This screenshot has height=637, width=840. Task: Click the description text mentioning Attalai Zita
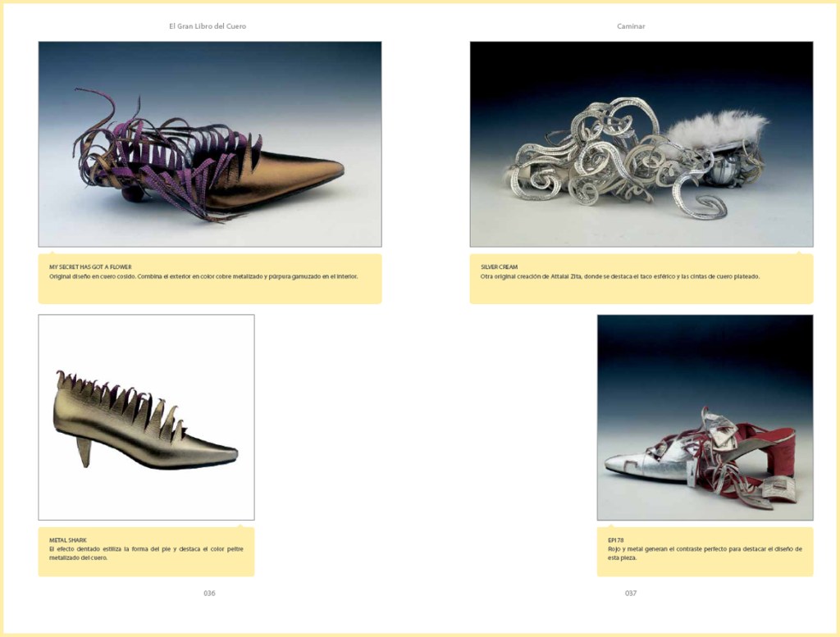click(619, 276)
